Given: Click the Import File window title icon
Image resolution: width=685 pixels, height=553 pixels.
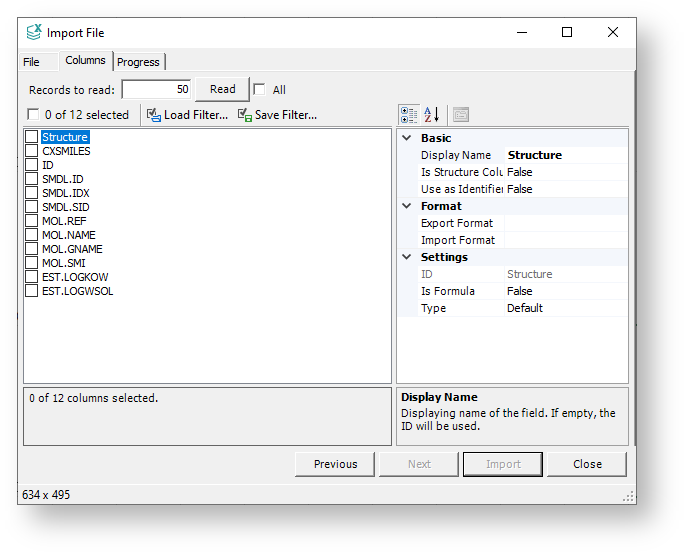Looking at the screenshot, I should pos(34,33).
